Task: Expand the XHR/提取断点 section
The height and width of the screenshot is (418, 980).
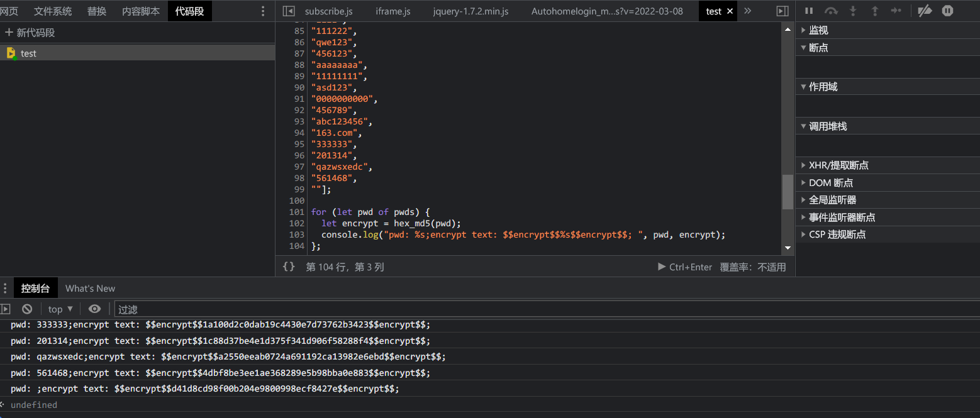Action: [x=888, y=165]
